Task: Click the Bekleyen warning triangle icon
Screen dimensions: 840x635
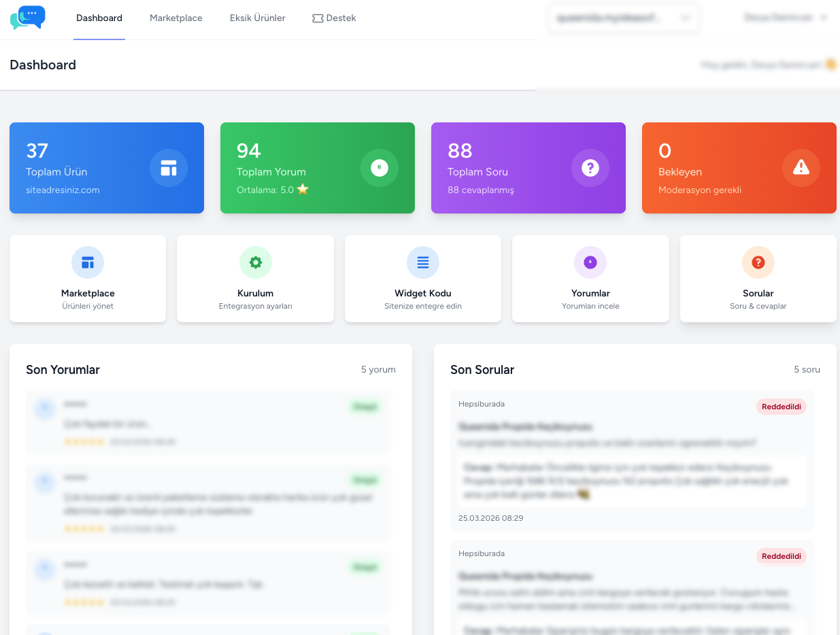Action: 801,168
